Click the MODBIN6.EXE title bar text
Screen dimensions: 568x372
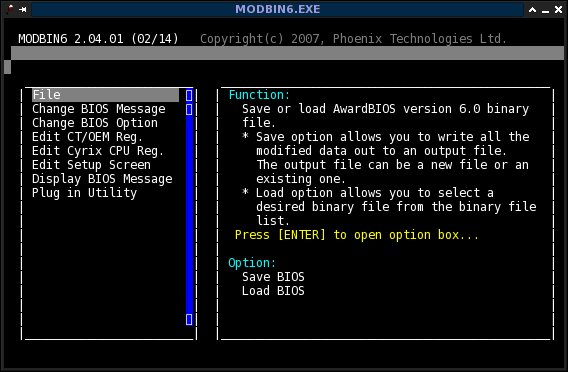277,9
